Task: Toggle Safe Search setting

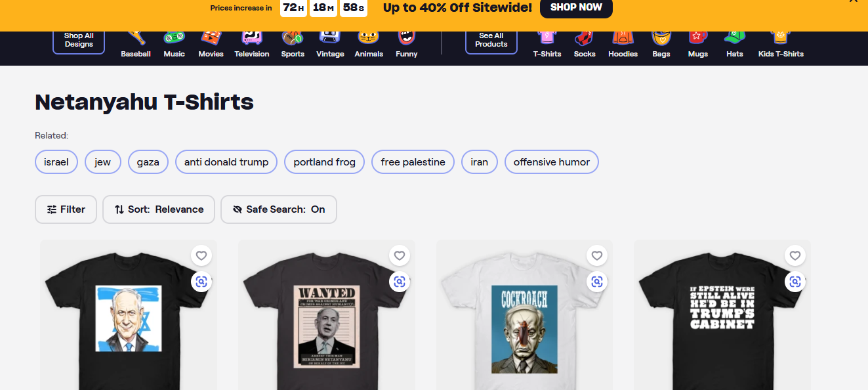Action: (279, 209)
